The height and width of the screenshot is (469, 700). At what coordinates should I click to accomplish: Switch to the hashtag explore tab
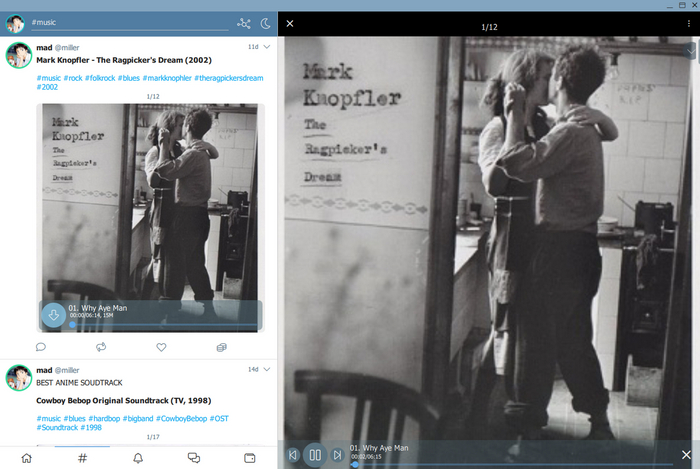[83, 458]
